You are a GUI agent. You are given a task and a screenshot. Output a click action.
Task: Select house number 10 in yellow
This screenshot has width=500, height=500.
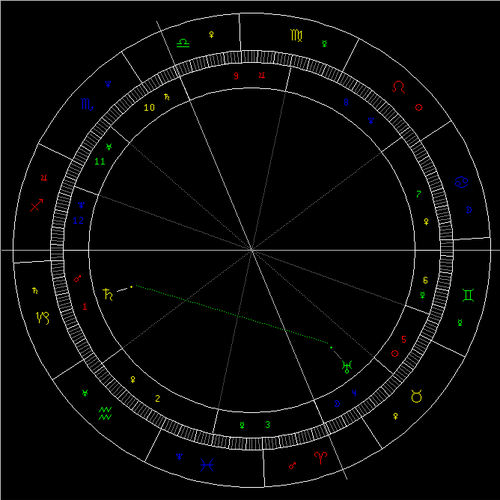tap(149, 108)
